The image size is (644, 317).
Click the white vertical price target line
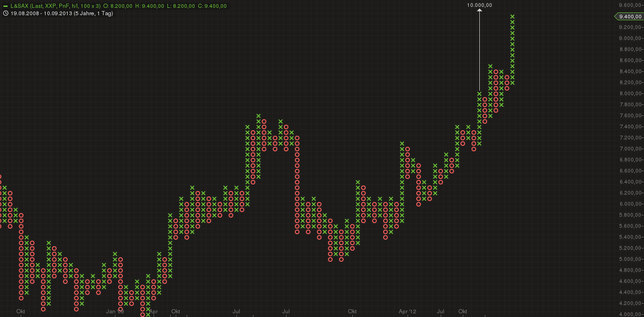click(479, 51)
